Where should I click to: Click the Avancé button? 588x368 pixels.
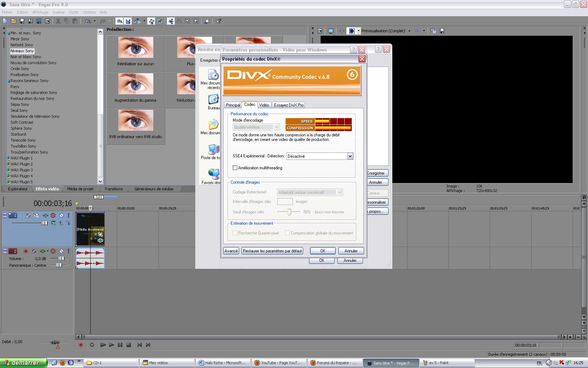coord(231,251)
